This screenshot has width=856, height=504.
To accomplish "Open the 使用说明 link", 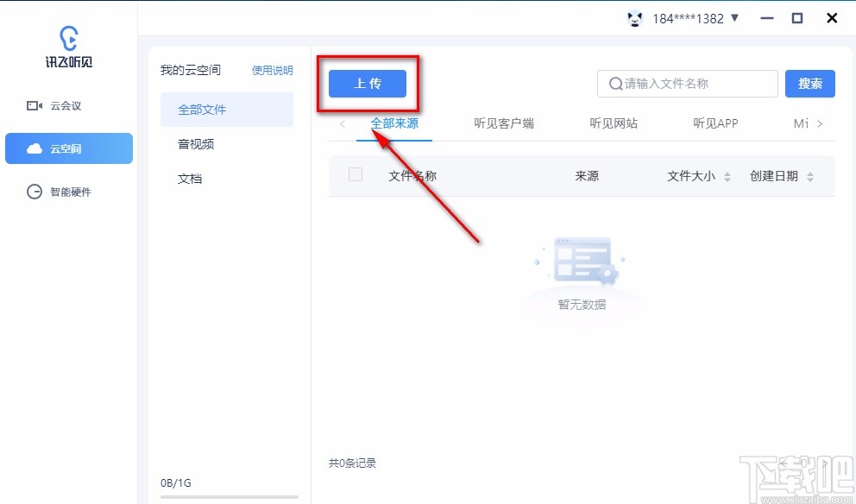I will coord(272,71).
